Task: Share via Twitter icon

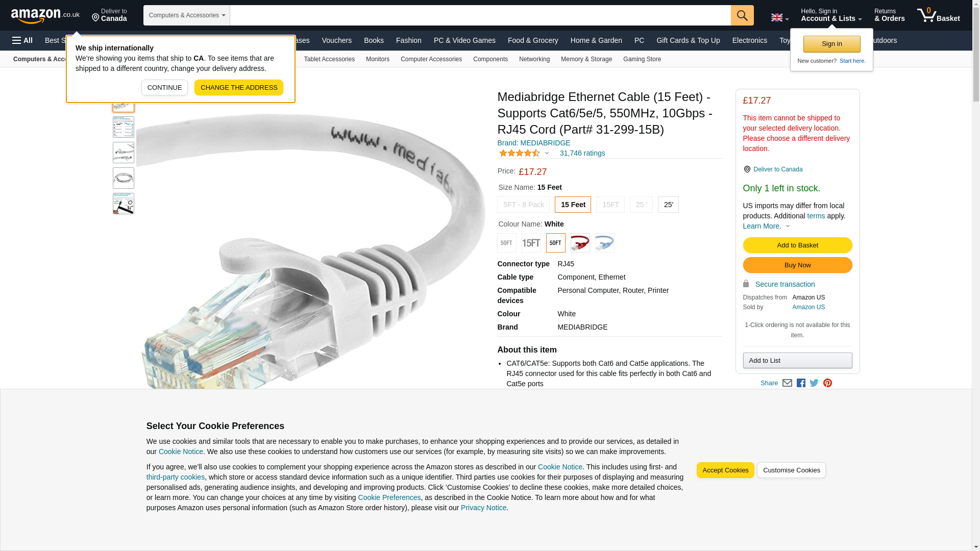Action: [x=814, y=383]
